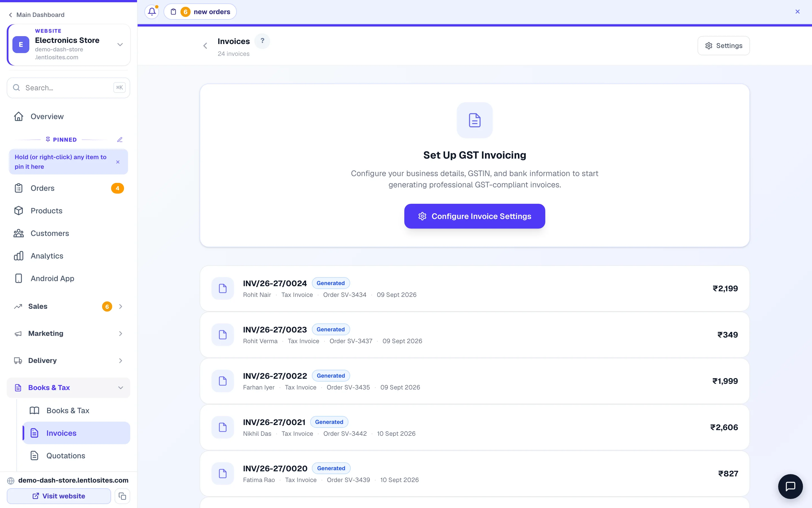Open the 6 new orders pill
The width and height of the screenshot is (812, 508).
pyautogui.click(x=200, y=12)
